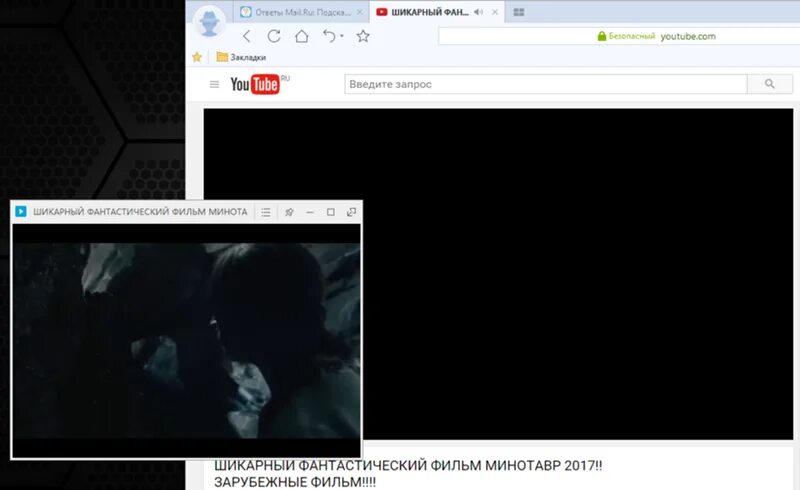800x490 pixels.
Task: Click the pop-out player's blue play logo icon
Action: pos(21,211)
